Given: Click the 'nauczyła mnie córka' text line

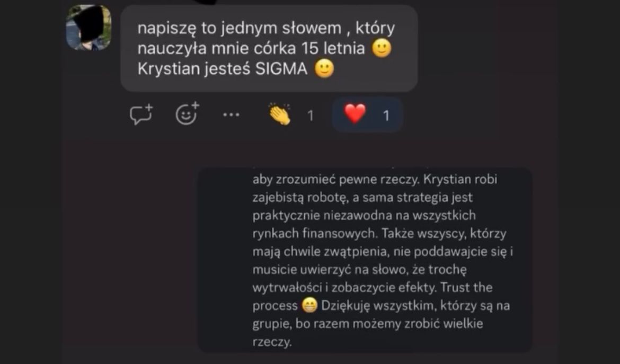Looking at the screenshot, I should point(217,48).
